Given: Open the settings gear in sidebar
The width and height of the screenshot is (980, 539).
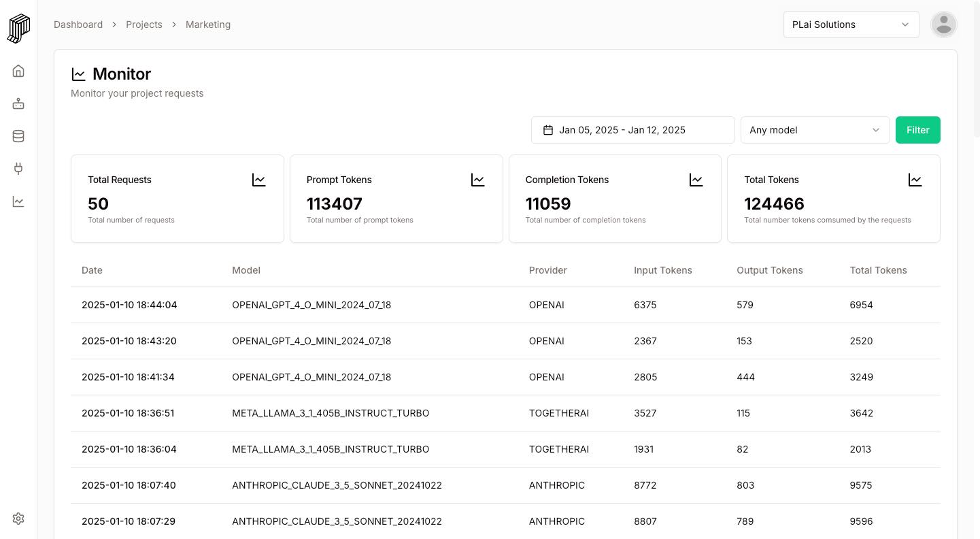Looking at the screenshot, I should click(x=18, y=519).
